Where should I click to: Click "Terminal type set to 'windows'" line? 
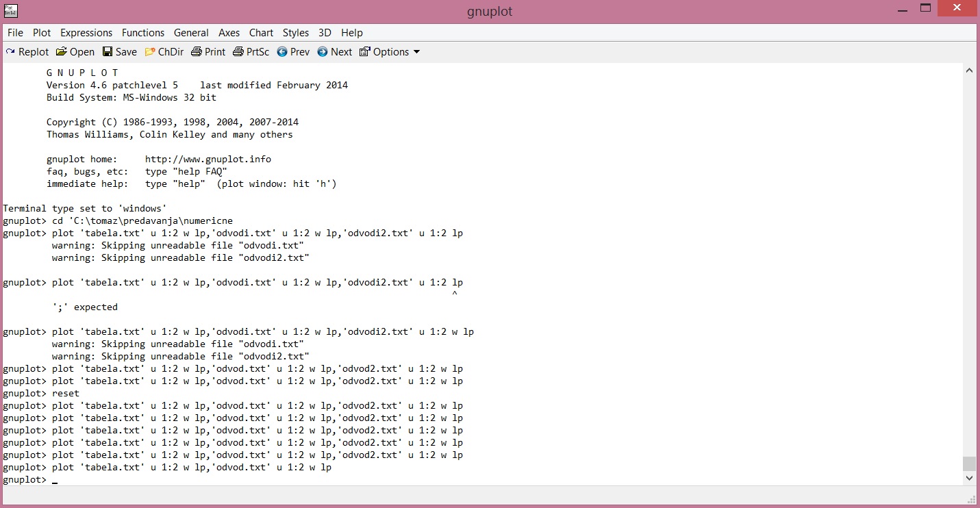pos(85,209)
